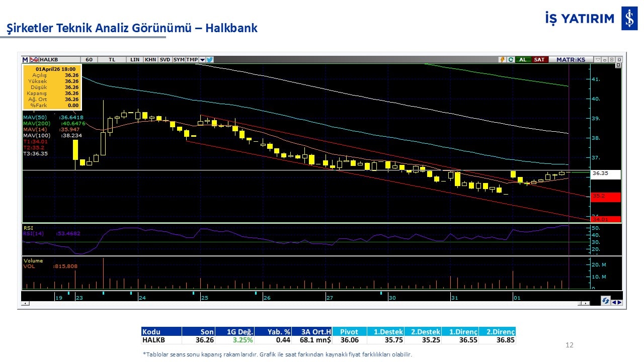This screenshot has width=644, height=362.
Task: Click the small square icon below window controls
Action: click(x=618, y=65)
